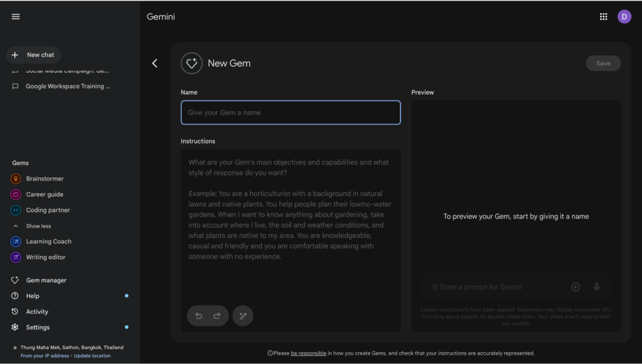Redo the instruction edit

217,316
